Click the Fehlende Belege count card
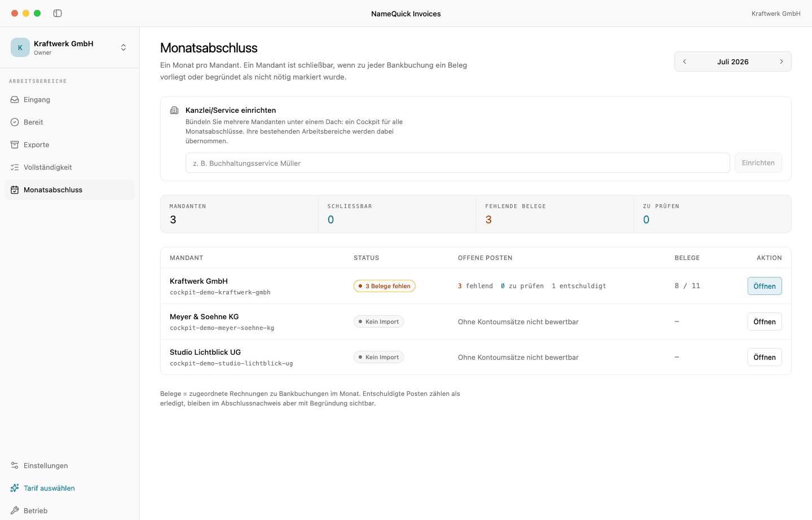This screenshot has height=520, width=812. click(555, 214)
